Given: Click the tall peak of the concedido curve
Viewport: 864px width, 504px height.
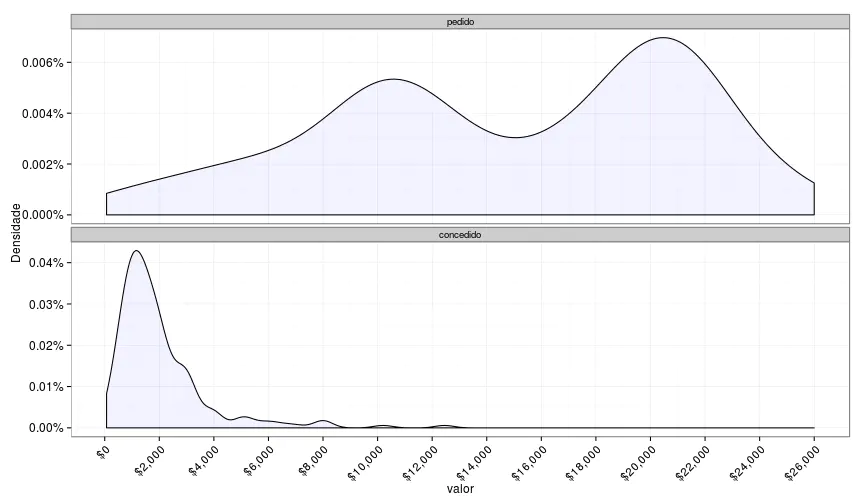Looking at the screenshot, I should click(x=135, y=251).
